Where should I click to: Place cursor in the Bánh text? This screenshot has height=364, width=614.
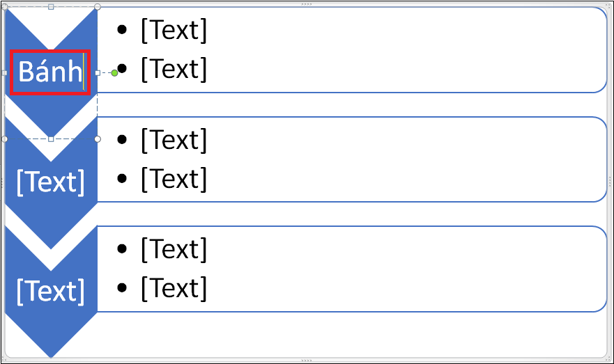tap(50, 72)
